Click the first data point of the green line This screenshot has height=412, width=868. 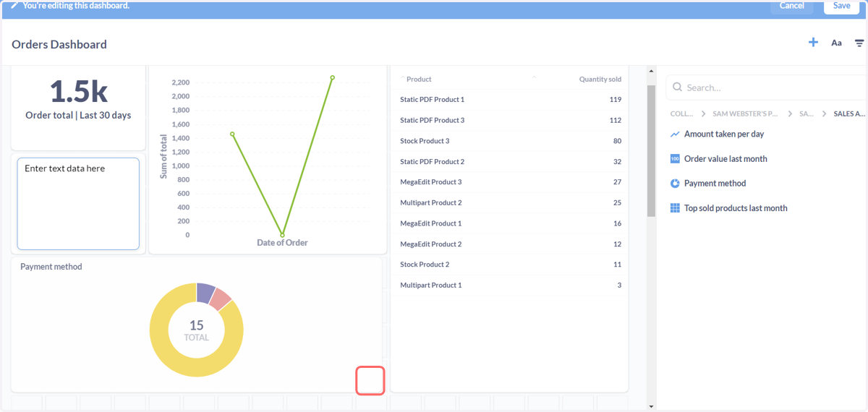coord(232,134)
